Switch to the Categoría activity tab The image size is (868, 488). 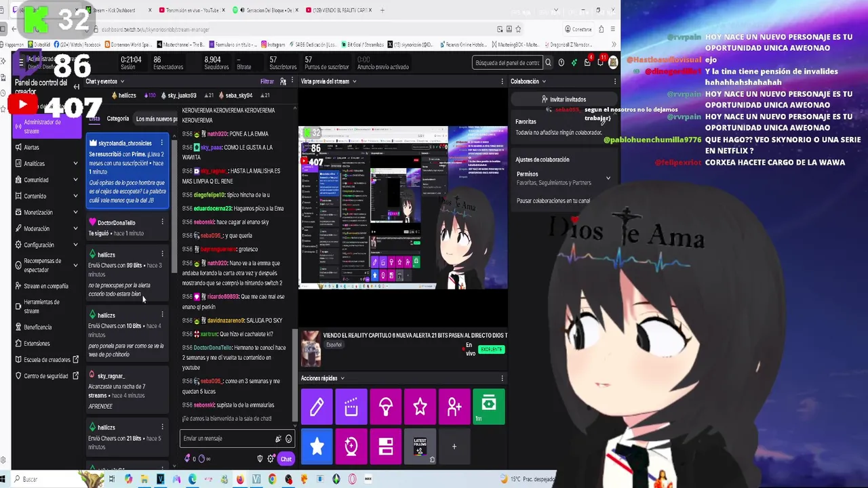point(117,119)
